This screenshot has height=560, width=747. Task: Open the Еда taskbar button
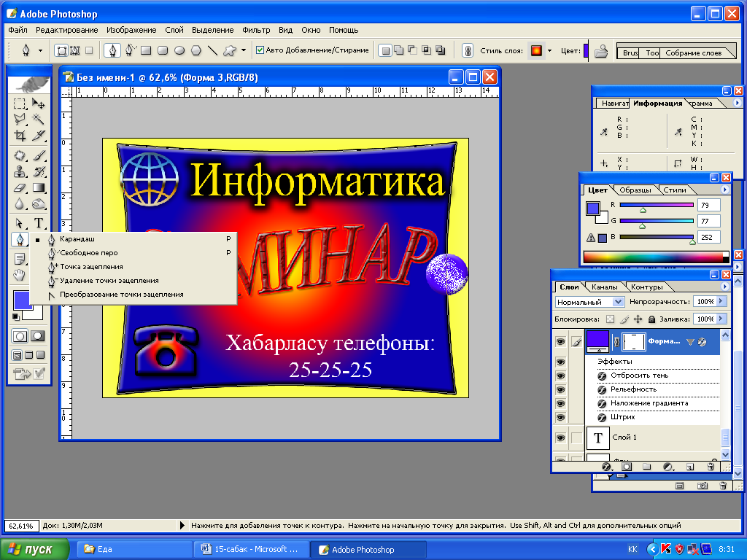click(135, 550)
